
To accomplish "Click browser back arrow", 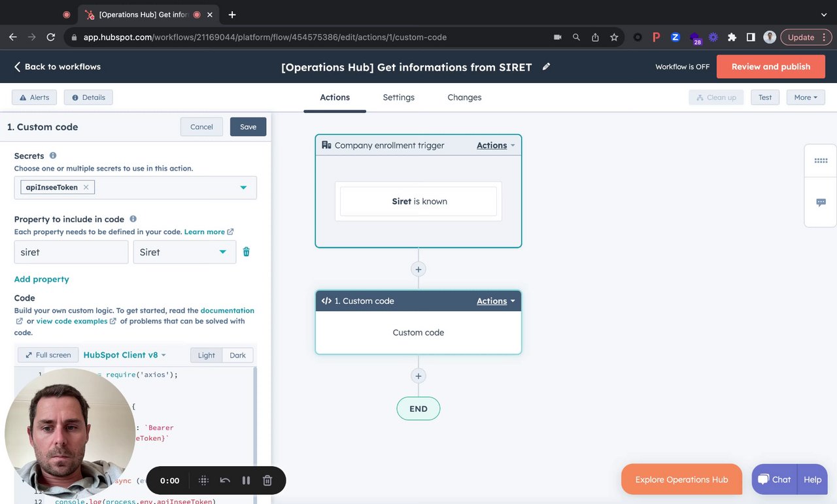I will (13, 37).
